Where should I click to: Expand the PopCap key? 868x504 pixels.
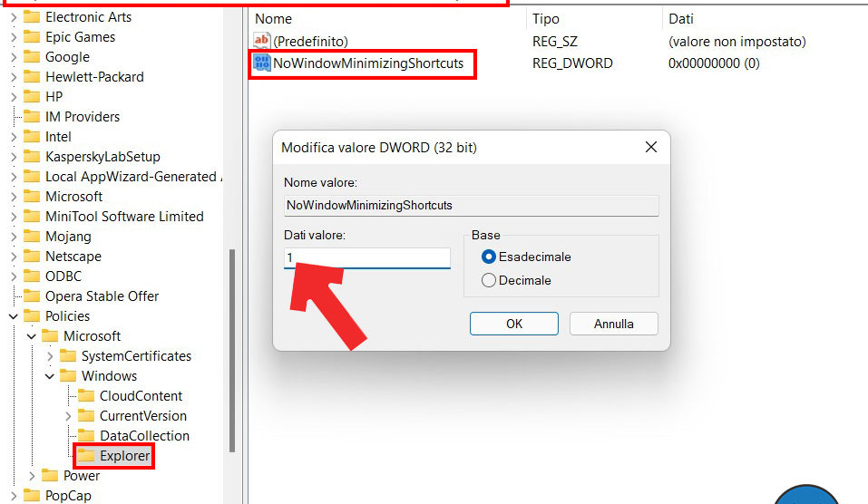14,496
